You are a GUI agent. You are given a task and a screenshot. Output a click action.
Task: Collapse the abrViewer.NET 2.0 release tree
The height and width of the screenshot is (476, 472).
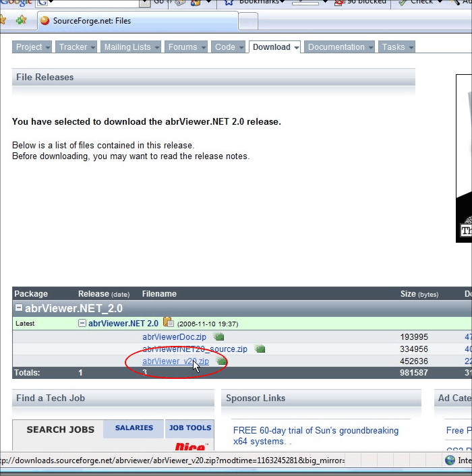pyautogui.click(x=82, y=323)
